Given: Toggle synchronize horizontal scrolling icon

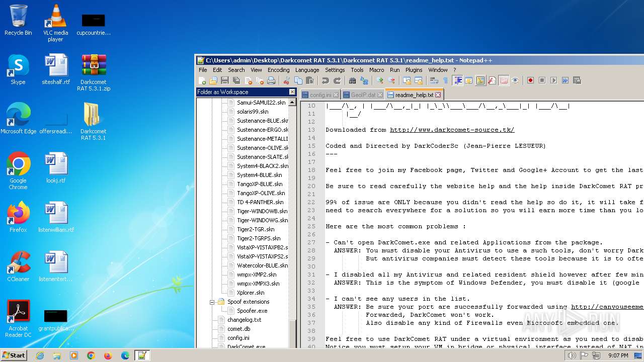Looking at the screenshot, I should (418, 80).
